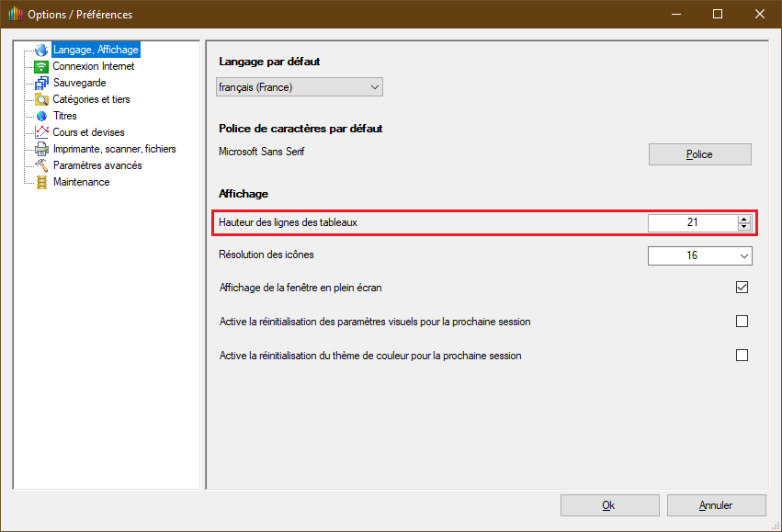Image resolution: width=782 pixels, height=532 pixels.
Task: Click the printer icon for Imprimante, scanner, fichiers
Action: point(41,149)
